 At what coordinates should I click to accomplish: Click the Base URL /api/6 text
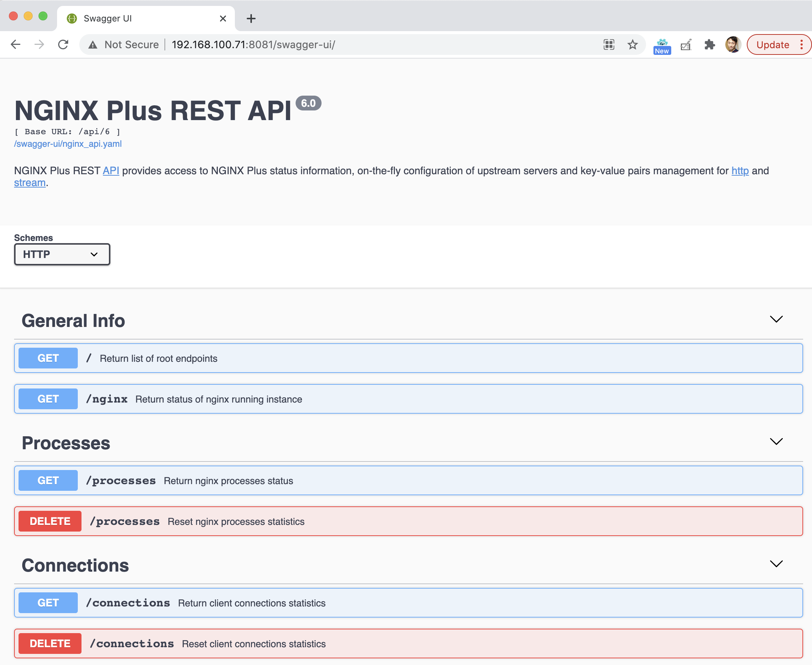(67, 132)
